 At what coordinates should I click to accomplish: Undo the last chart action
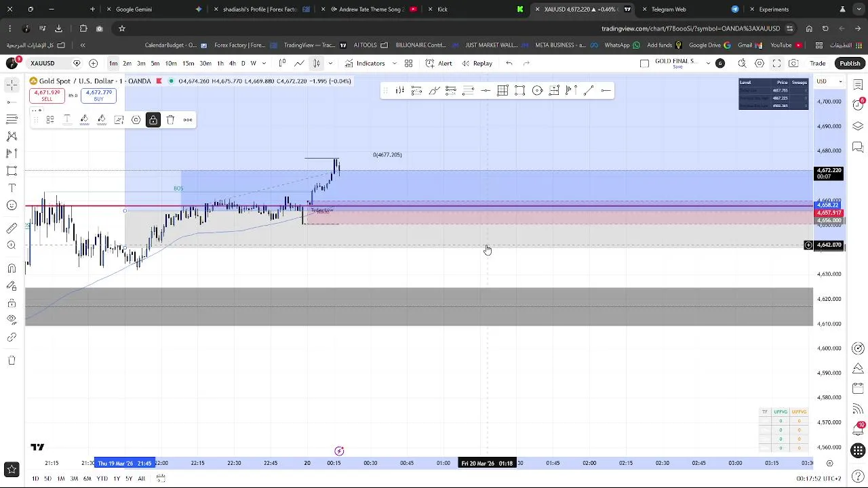[x=509, y=63]
